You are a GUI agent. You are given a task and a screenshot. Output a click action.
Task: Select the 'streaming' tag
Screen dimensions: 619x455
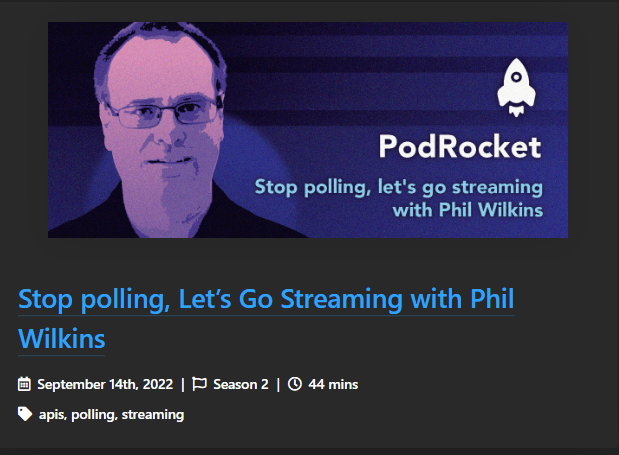coord(153,415)
